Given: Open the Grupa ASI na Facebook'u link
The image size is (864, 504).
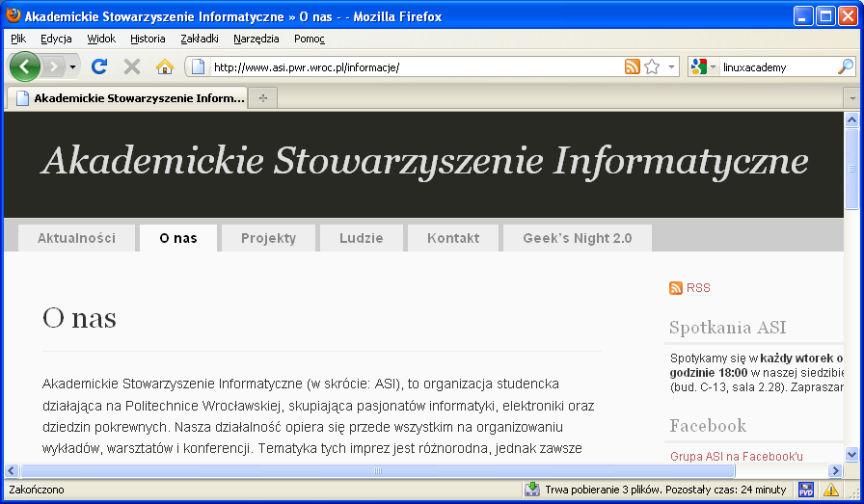Looking at the screenshot, I should click(736, 456).
